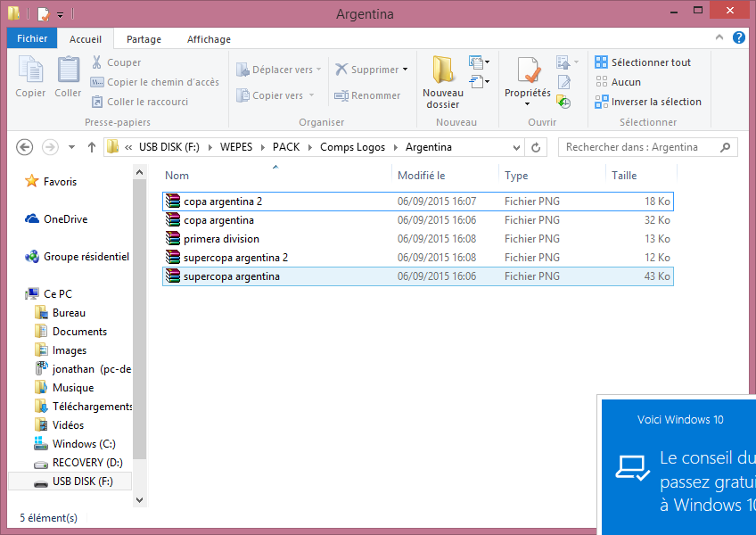The width and height of the screenshot is (756, 535).
Task: Select Ce PC in navigation pane
Action: click(x=49, y=293)
